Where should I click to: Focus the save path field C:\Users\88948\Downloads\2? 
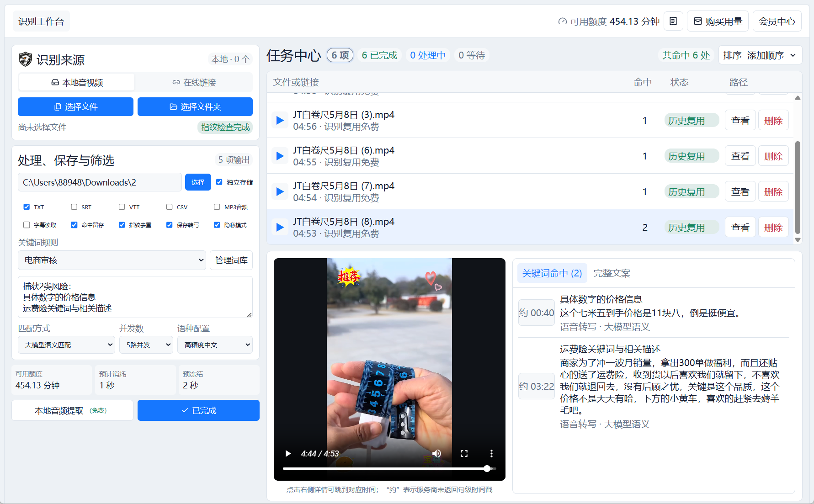pos(100,182)
